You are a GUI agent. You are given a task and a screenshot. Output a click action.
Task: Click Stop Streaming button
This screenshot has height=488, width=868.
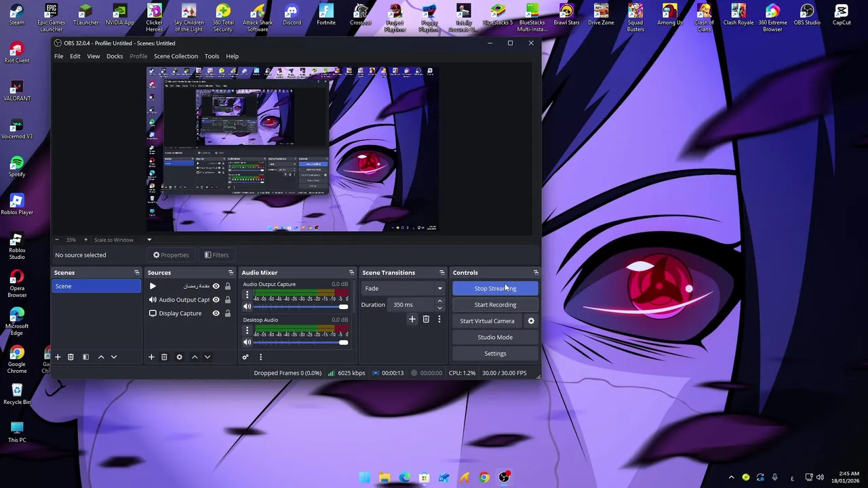(x=495, y=288)
